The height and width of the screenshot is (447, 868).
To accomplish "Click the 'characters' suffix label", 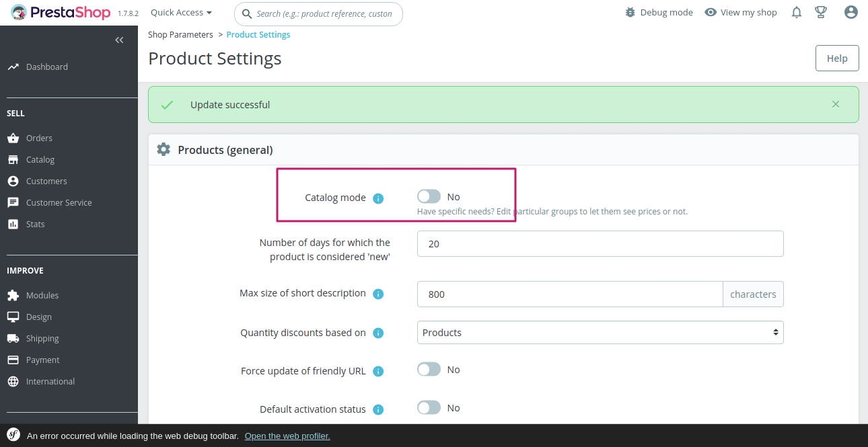I will tap(753, 294).
